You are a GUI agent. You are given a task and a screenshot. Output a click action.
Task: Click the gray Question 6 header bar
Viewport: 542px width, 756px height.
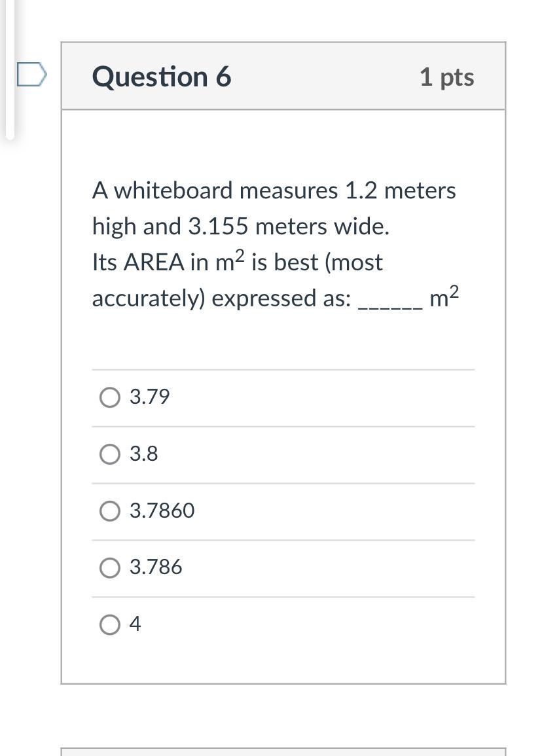[283, 76]
